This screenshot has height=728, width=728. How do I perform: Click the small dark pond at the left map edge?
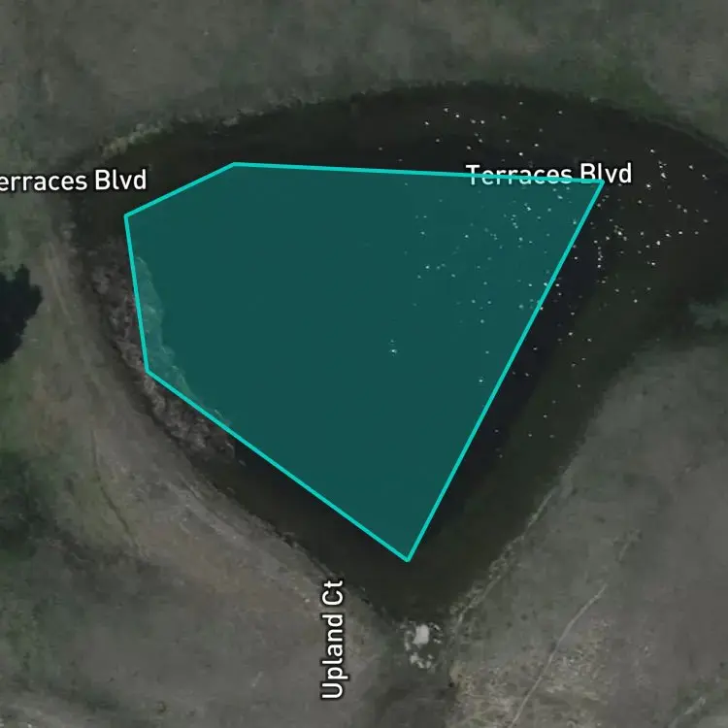(17, 311)
